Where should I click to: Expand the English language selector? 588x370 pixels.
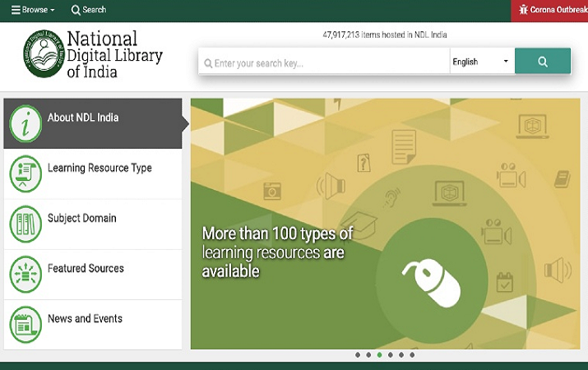coord(481,62)
